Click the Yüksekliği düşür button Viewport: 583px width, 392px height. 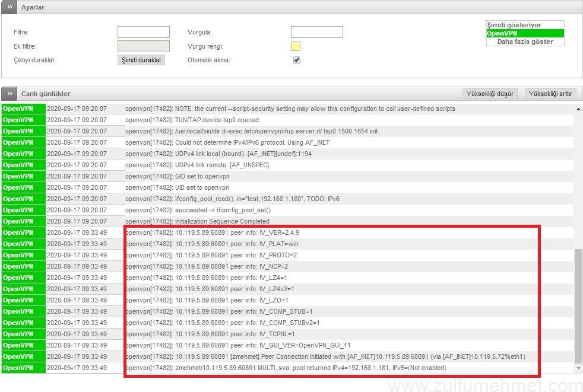coord(490,94)
